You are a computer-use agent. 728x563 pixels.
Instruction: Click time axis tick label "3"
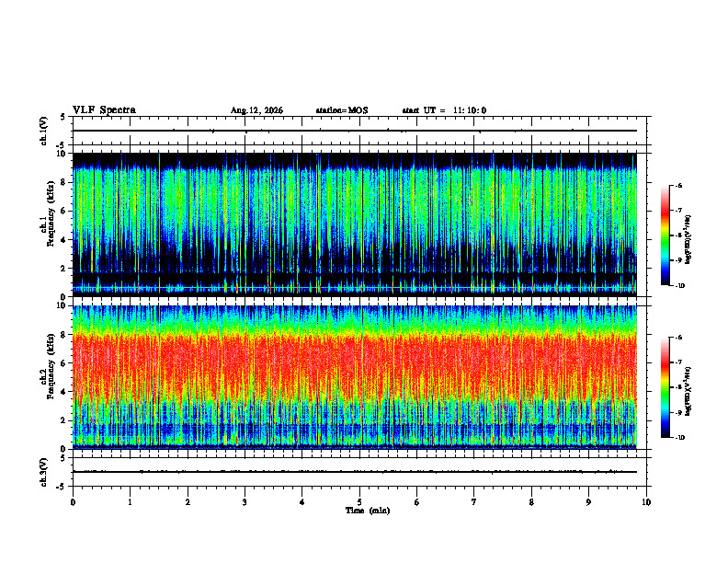click(245, 502)
